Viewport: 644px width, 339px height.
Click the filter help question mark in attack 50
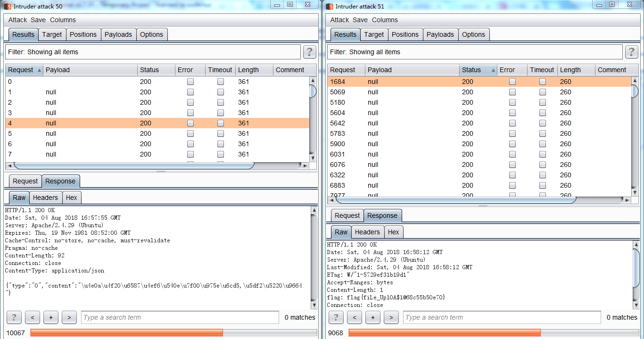pos(309,52)
